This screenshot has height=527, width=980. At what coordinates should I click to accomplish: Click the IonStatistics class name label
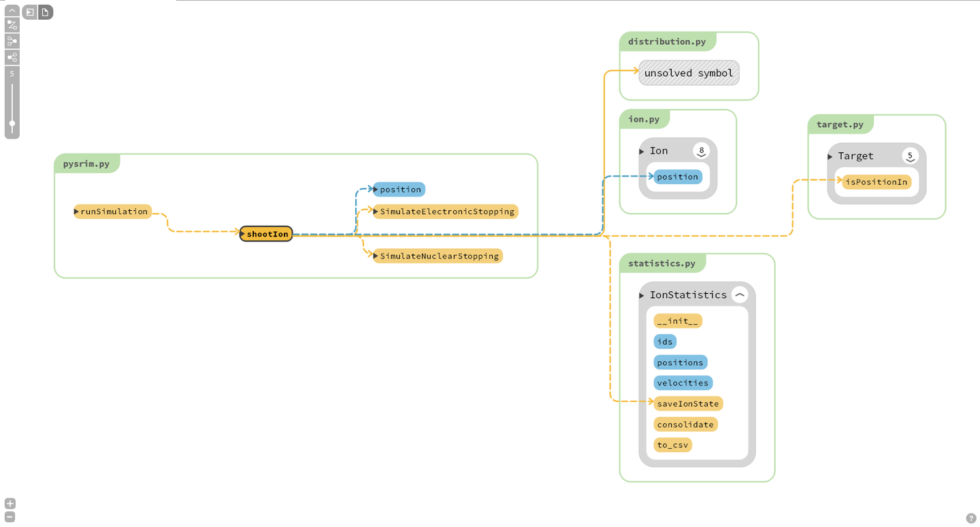pos(688,295)
